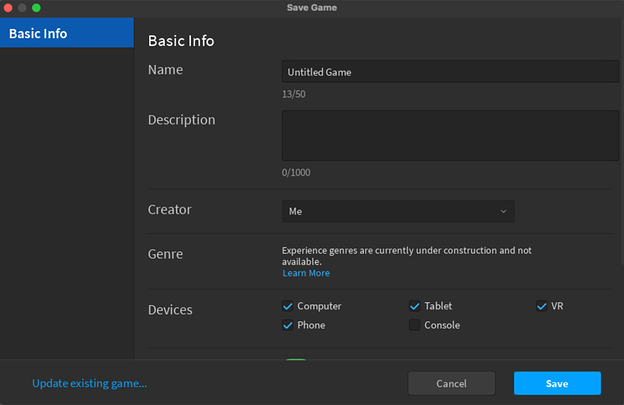Select the Basic Info sidebar tab
The image size is (624, 405).
click(66, 33)
